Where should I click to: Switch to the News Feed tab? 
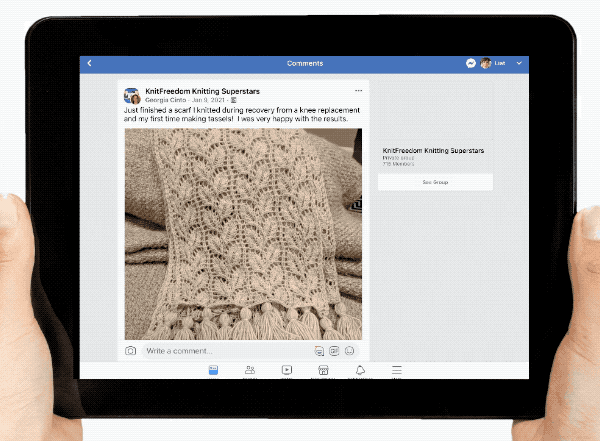[214, 370]
